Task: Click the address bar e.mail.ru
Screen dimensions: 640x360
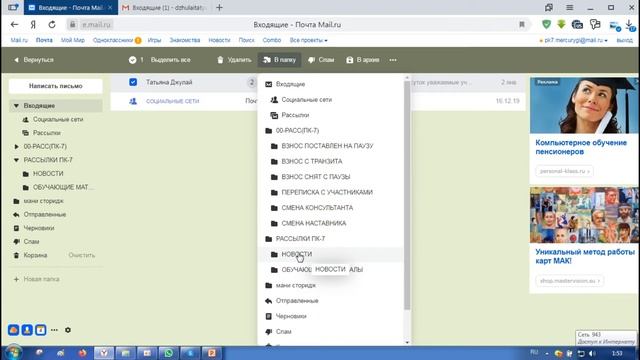Action: (96, 24)
